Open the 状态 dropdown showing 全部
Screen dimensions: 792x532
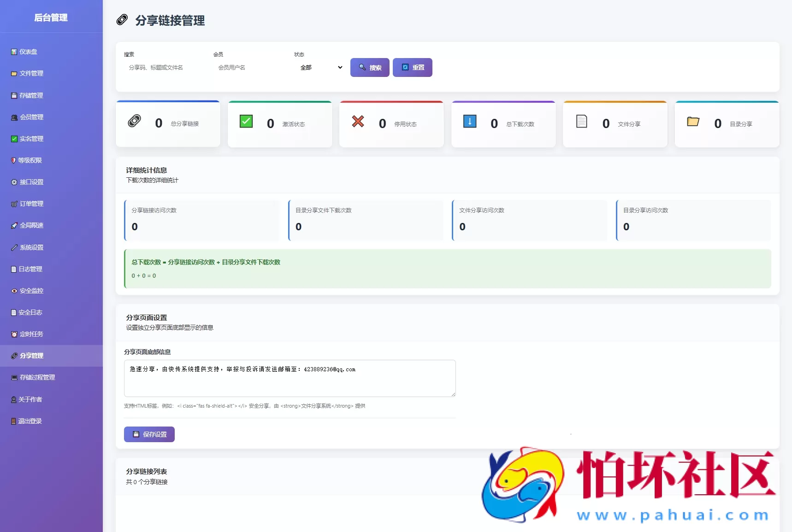pos(320,67)
